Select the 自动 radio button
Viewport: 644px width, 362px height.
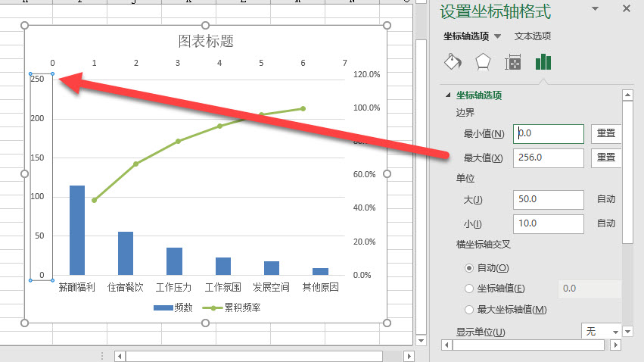[x=469, y=268]
